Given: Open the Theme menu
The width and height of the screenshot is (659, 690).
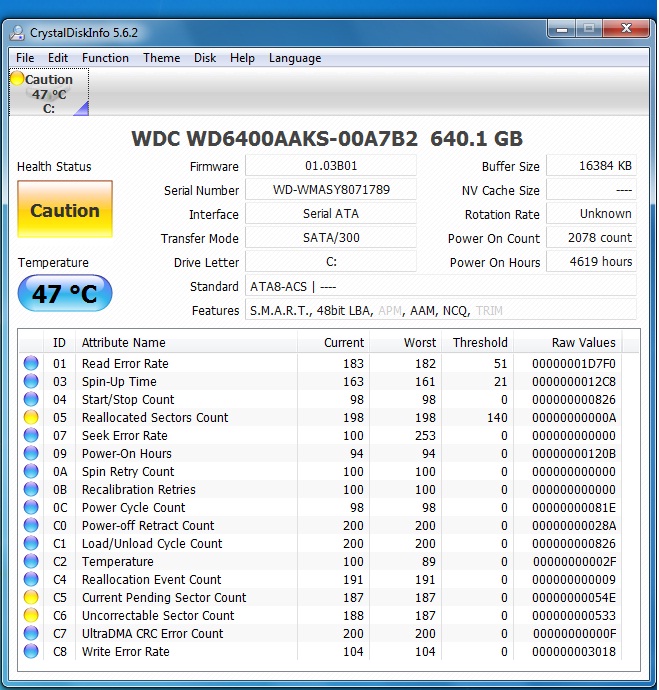Looking at the screenshot, I should [161, 58].
